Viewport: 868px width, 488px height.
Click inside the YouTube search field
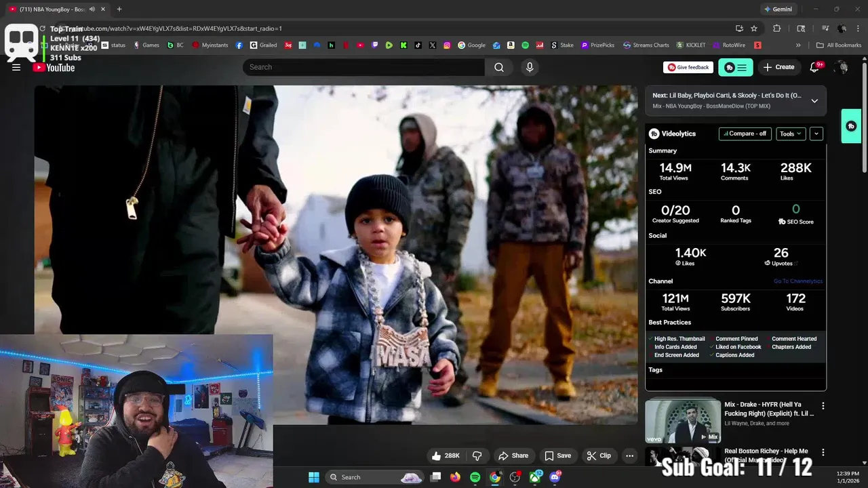click(x=363, y=67)
